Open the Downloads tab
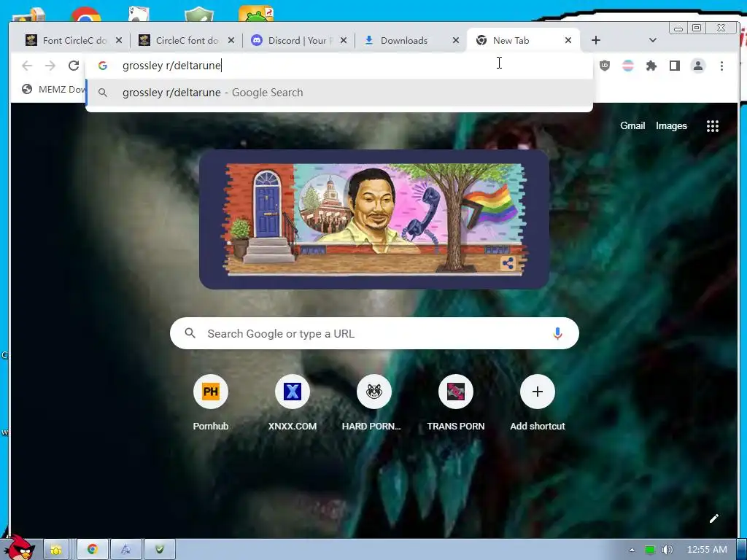Image resolution: width=747 pixels, height=560 pixels. coord(404,41)
